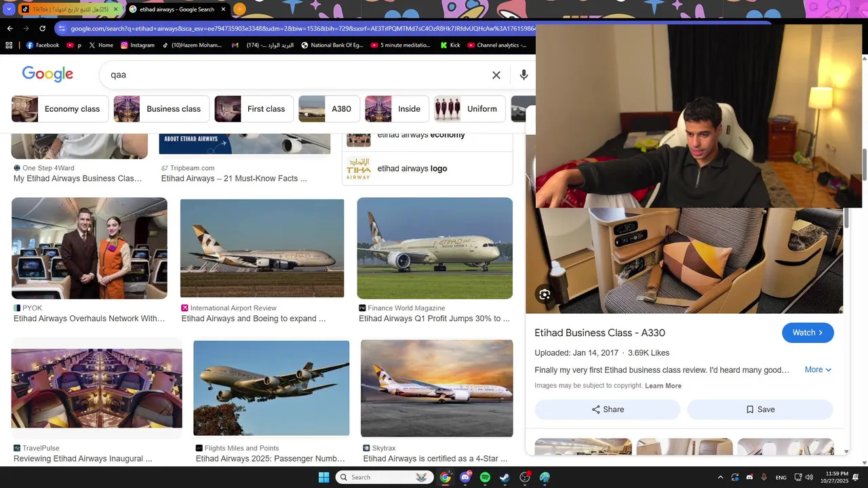Open the Chrome apps grid shortcut

(x=9, y=45)
